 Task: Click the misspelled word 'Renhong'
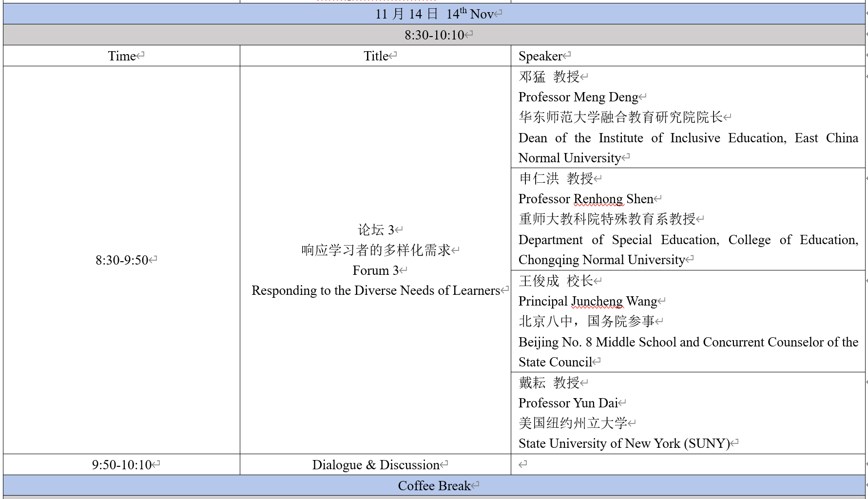[x=598, y=199]
